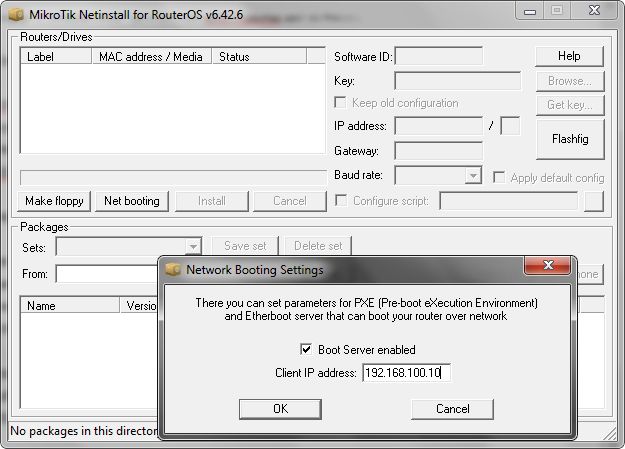Click the Key input field
Image resolution: width=625 pixels, height=449 pixels.
coord(458,81)
